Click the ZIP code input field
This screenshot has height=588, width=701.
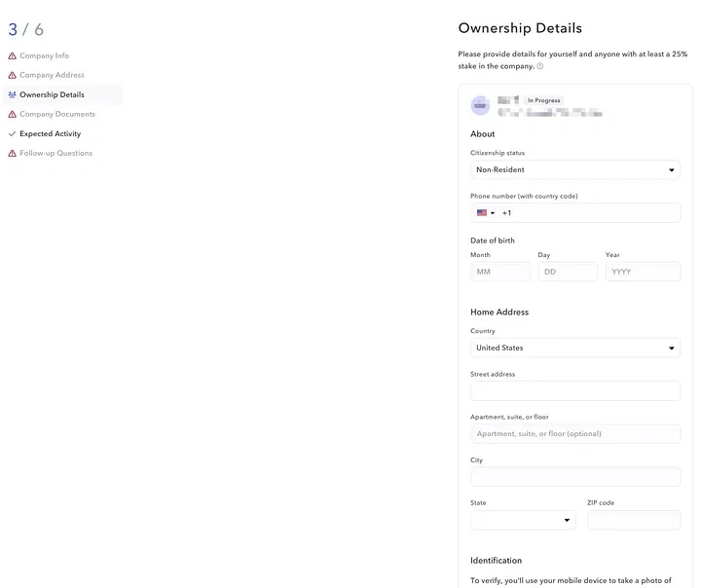633,521
